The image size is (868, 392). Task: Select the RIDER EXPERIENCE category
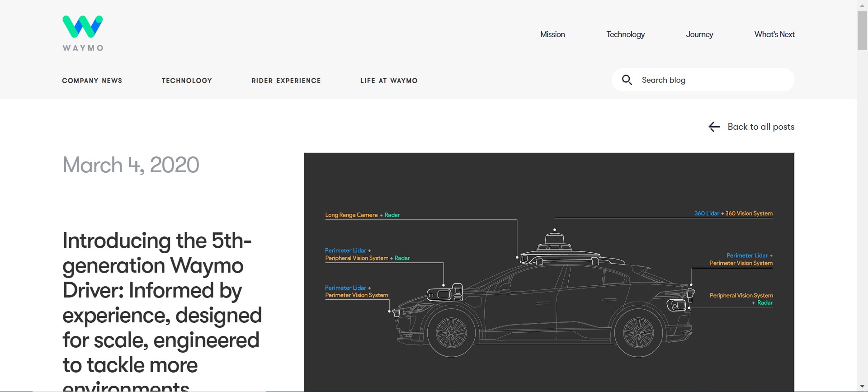tap(286, 80)
